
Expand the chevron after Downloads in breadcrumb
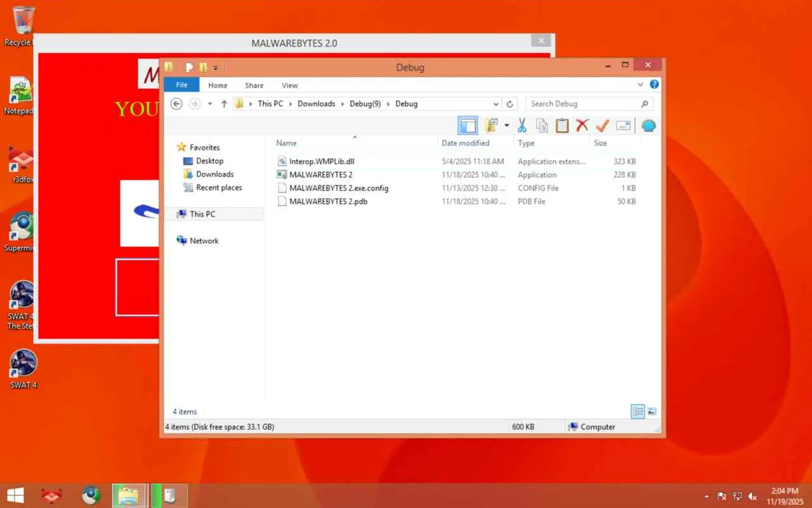click(343, 104)
